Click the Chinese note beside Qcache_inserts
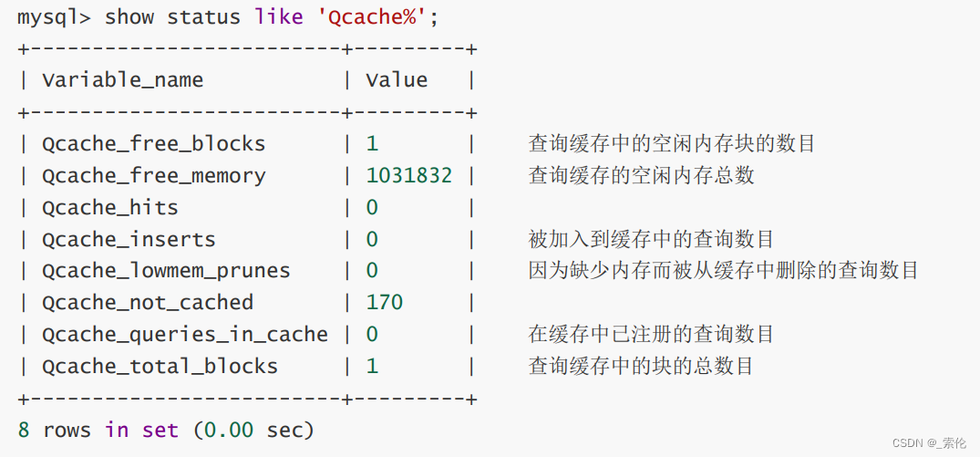This screenshot has width=980, height=457. (x=651, y=240)
